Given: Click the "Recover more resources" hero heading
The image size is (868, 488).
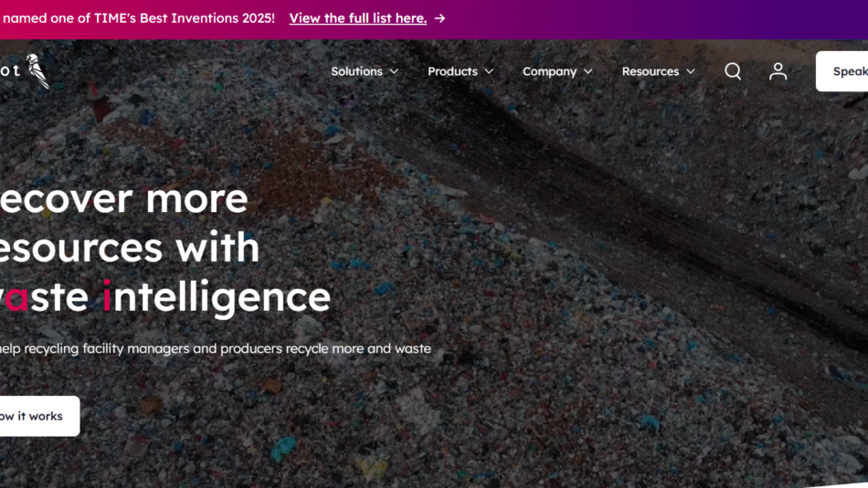Looking at the screenshot, I should 165,248.
